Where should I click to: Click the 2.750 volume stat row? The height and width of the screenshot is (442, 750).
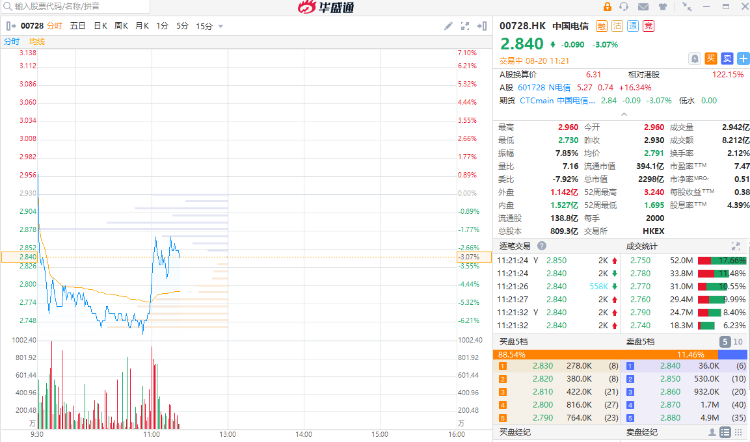pos(687,260)
